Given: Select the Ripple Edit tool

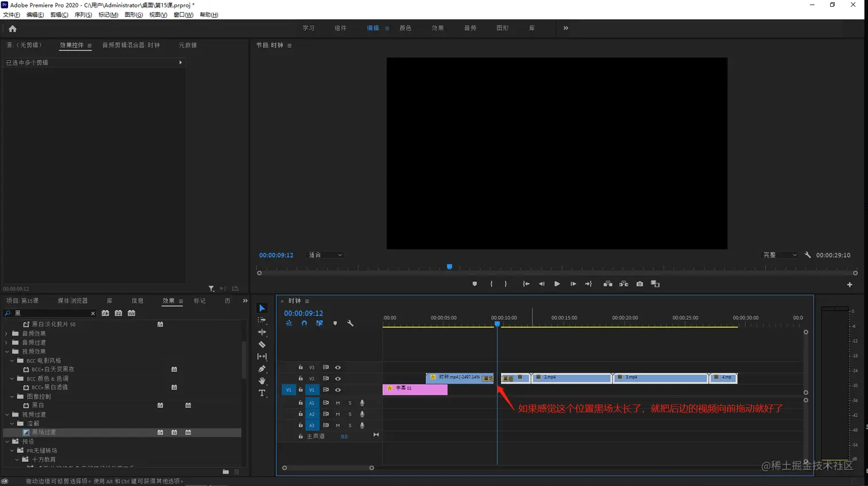Looking at the screenshot, I should [x=262, y=332].
